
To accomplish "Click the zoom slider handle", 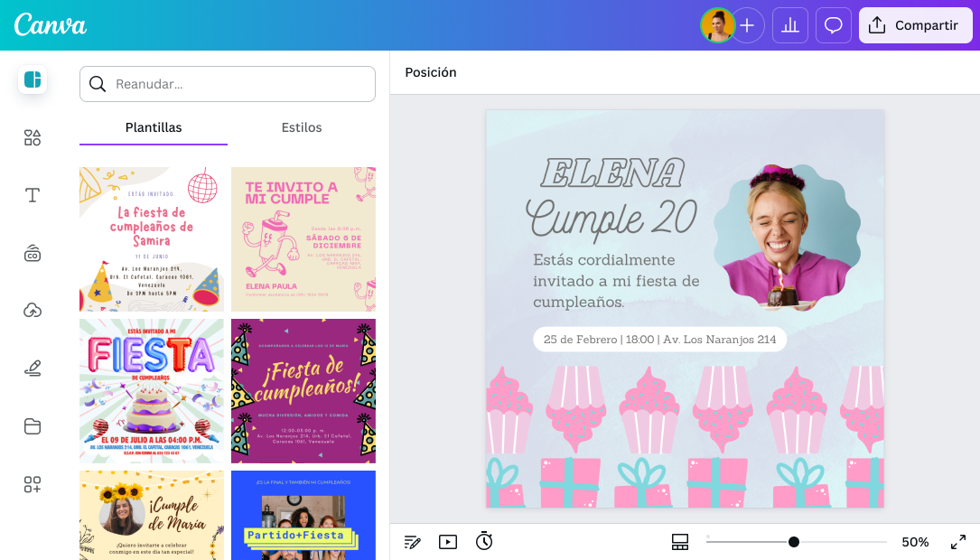I will pyautogui.click(x=794, y=542).
